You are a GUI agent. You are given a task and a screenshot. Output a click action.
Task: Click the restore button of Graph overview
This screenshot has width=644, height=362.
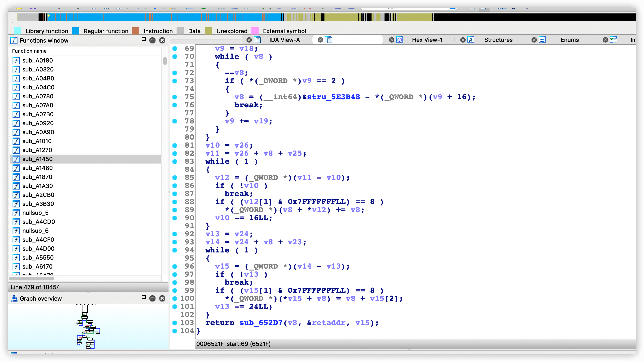point(152,298)
